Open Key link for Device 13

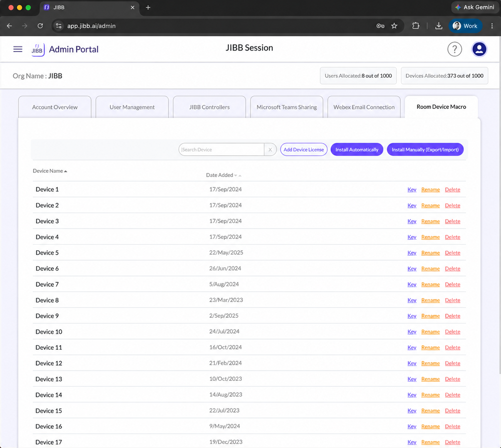(412, 379)
